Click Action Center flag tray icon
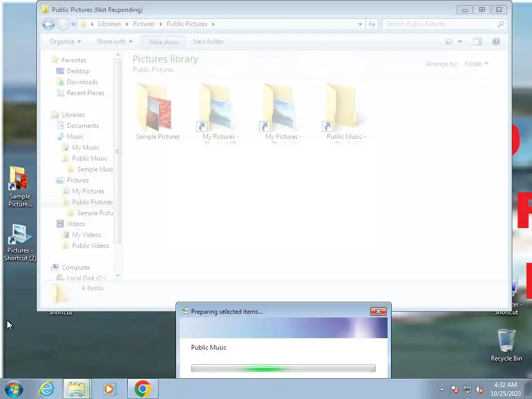Screen dimensions: 532x399 tap(455, 389)
